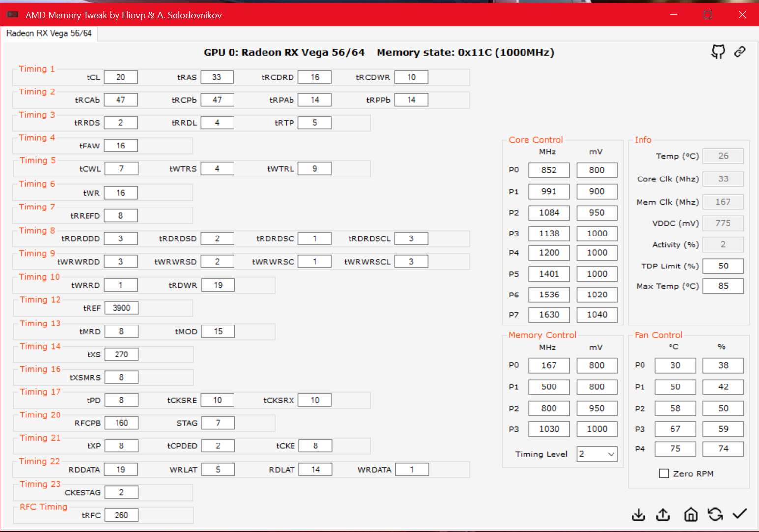Screen dimensions: 759x532
Task: Click the home reset icon
Action: click(691, 514)
